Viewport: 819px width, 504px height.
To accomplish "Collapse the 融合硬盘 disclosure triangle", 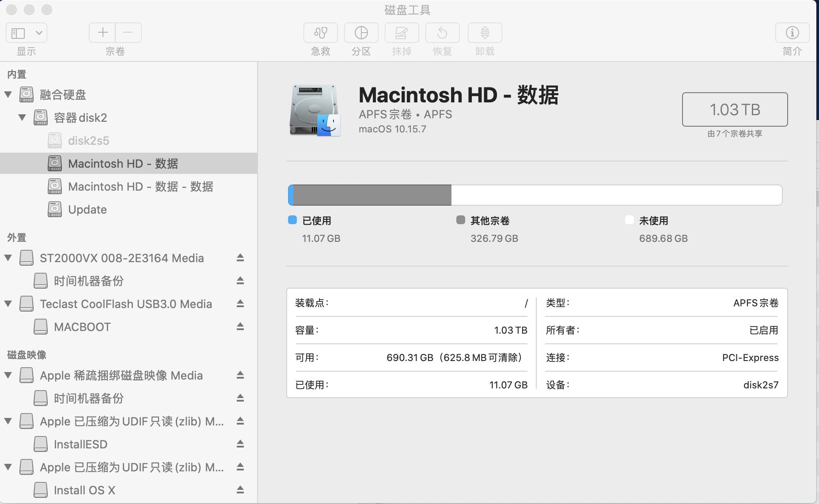I will coord(8,94).
